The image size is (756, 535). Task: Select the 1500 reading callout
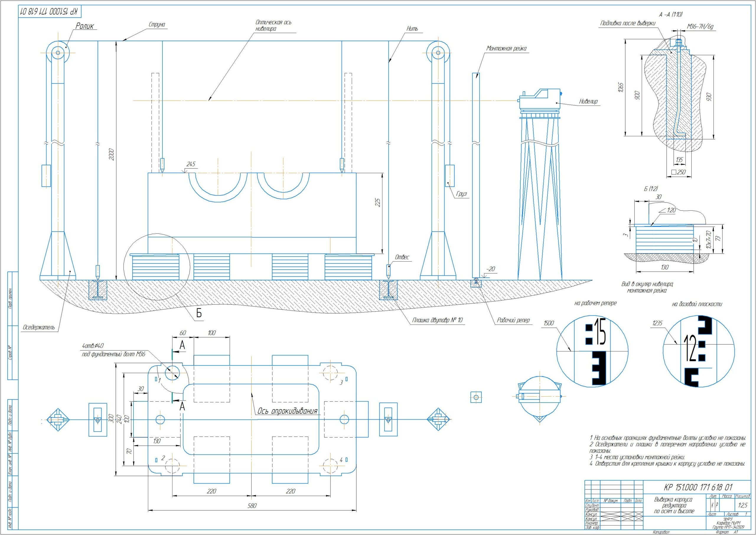click(549, 323)
